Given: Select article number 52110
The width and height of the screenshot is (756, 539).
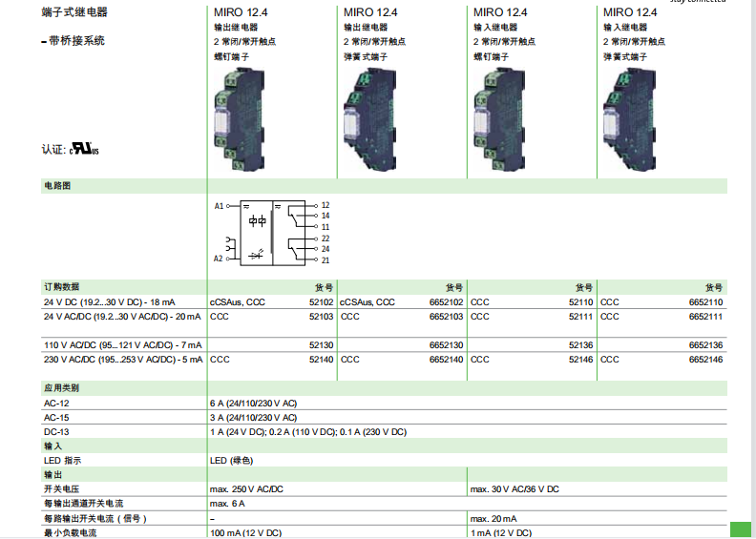Looking at the screenshot, I should pyautogui.click(x=581, y=302).
